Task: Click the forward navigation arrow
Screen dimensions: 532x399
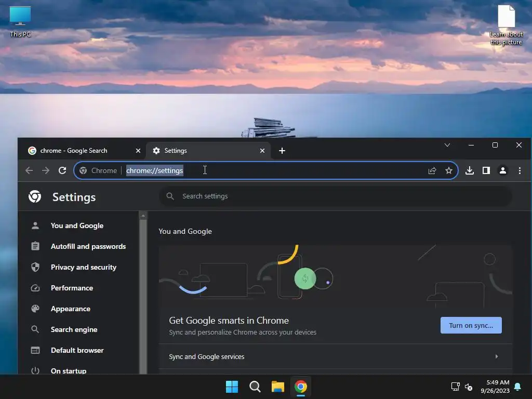Action: pyautogui.click(x=46, y=170)
